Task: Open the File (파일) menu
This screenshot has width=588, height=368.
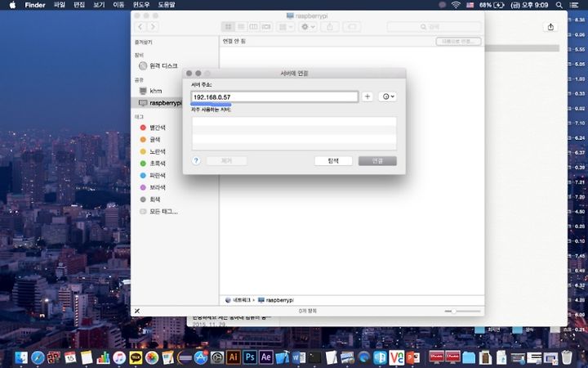Action: (60, 5)
